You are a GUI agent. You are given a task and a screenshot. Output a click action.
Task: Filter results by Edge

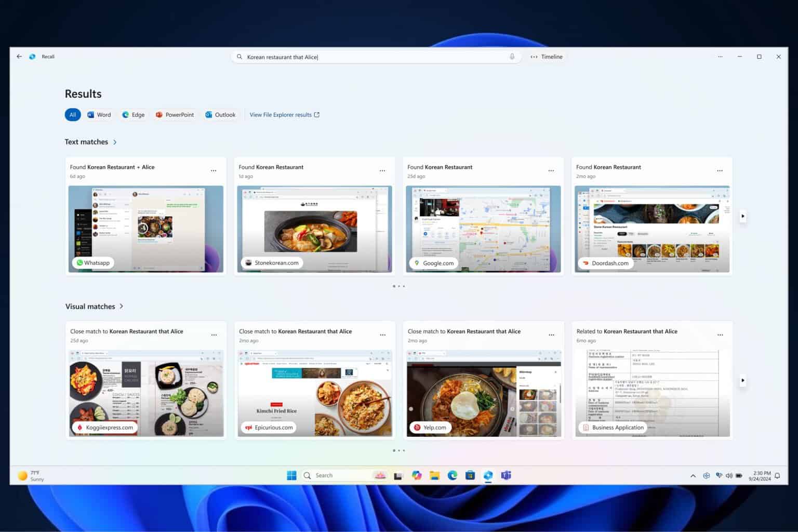point(134,115)
